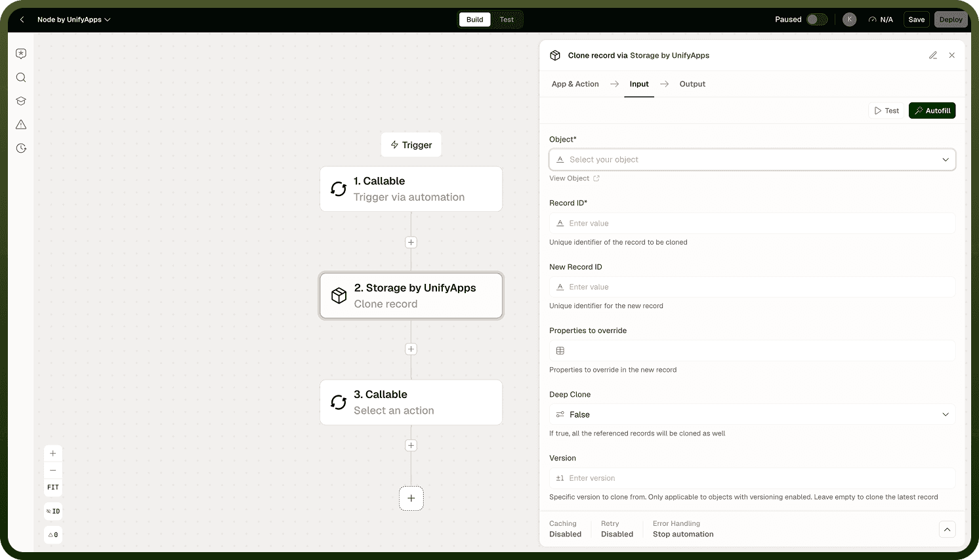979x560 pixels.
Task: Click the Caching Disabled setting
Action: pos(566,529)
